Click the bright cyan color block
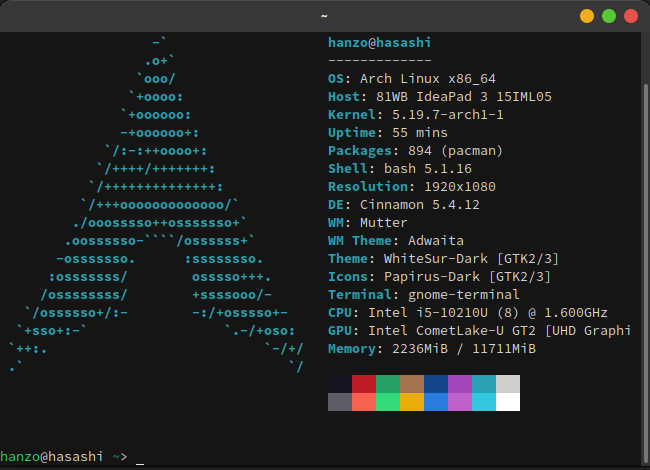 point(484,402)
